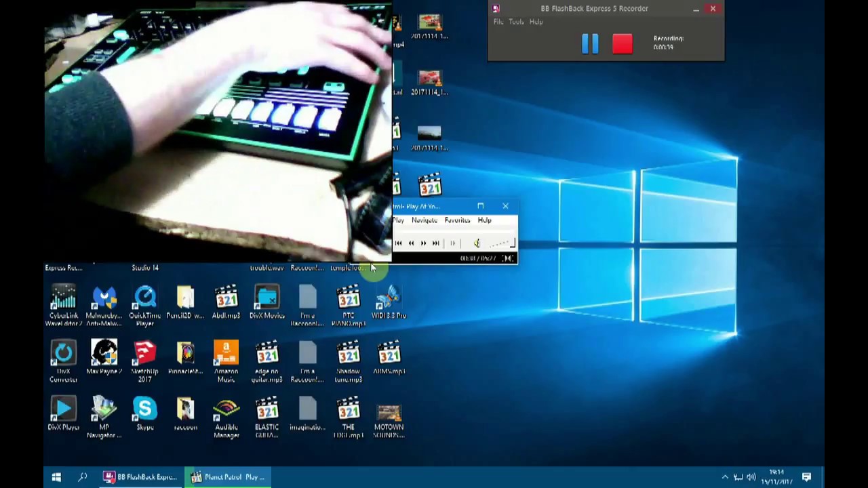
Task: Click the media player elapsed time display
Action: [478, 258]
